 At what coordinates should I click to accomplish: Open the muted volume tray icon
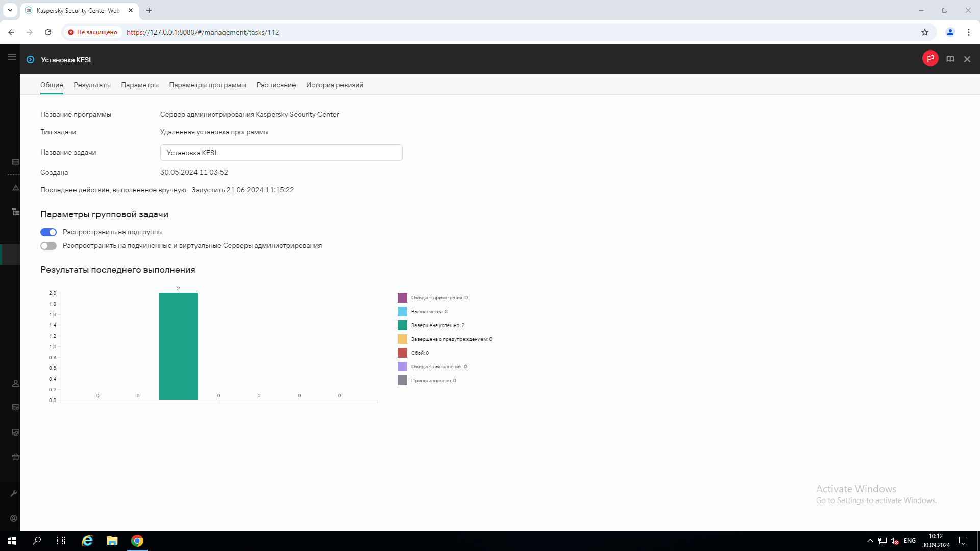pos(894,541)
